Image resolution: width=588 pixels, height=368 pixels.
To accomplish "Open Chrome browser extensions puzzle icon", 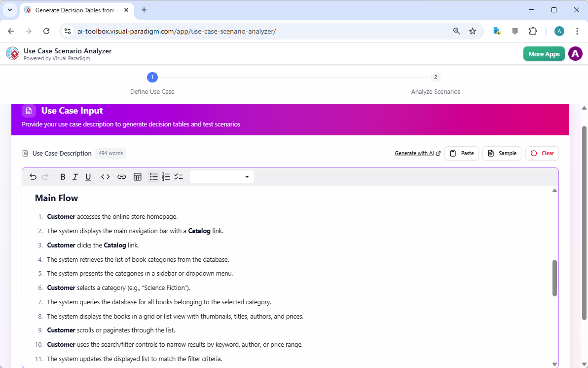I will click(x=533, y=31).
